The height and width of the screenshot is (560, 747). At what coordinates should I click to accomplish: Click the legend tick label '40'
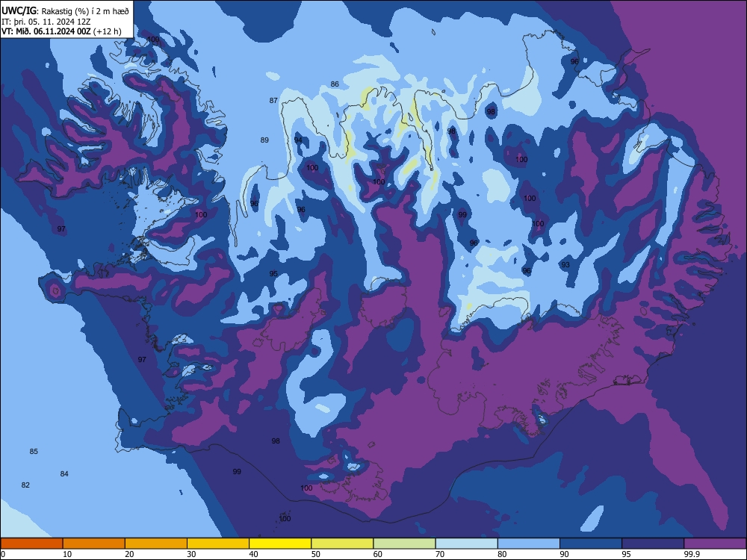(x=253, y=554)
